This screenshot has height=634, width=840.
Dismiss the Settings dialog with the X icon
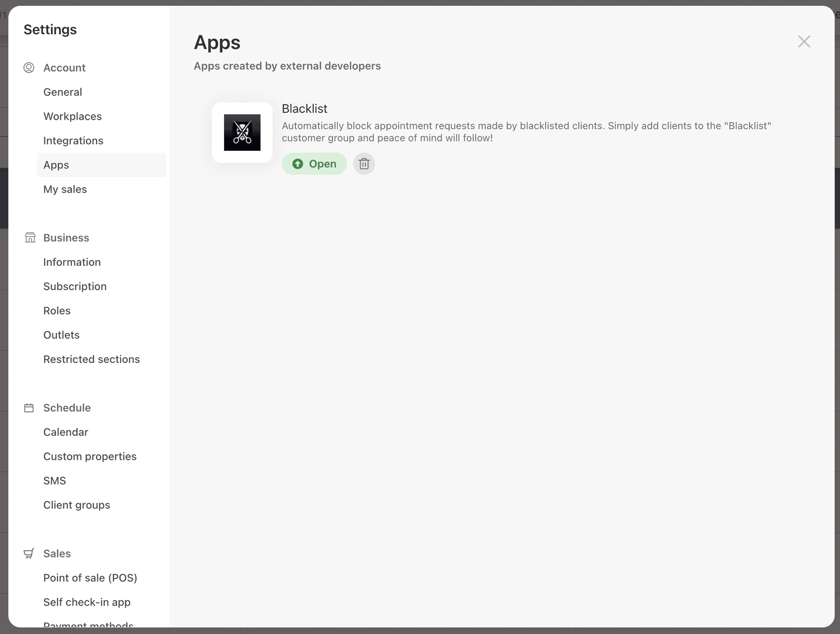804,41
